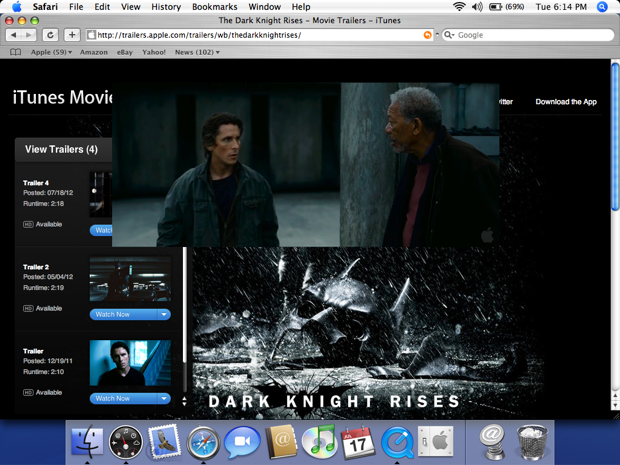This screenshot has width=620, height=465.
Task: Click the menu bar clock Tue 6:14 PM
Action: coord(561,7)
